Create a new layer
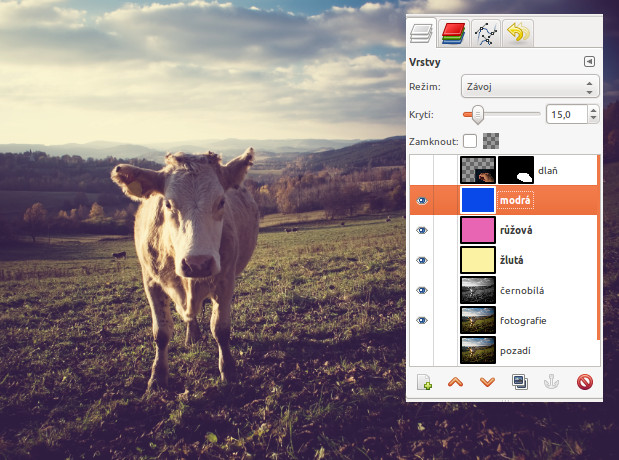 pos(424,382)
